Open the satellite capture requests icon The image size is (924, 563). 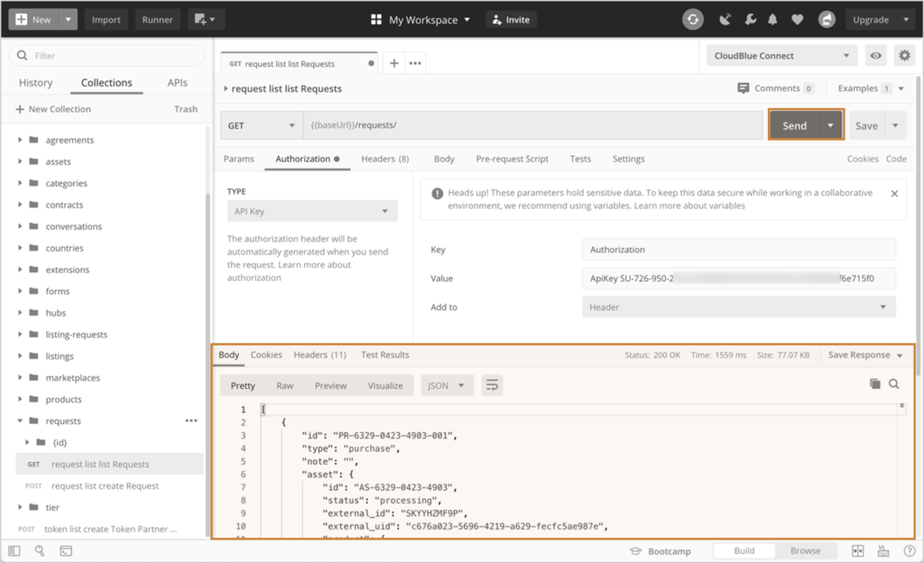(x=725, y=20)
